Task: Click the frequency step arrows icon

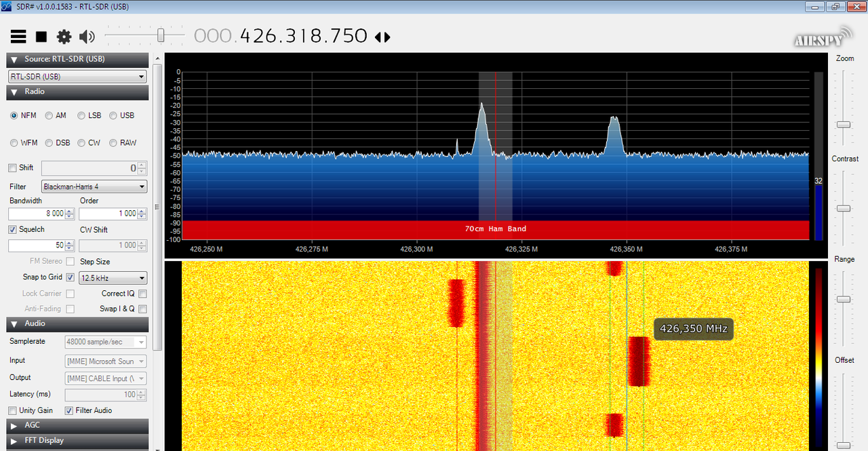Action: pyautogui.click(x=382, y=37)
